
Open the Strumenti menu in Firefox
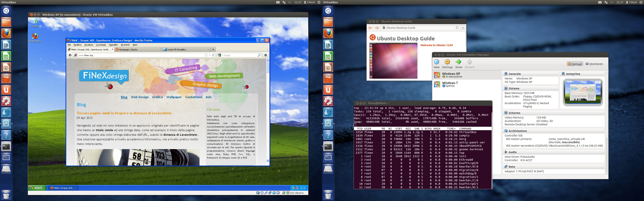(125, 45)
